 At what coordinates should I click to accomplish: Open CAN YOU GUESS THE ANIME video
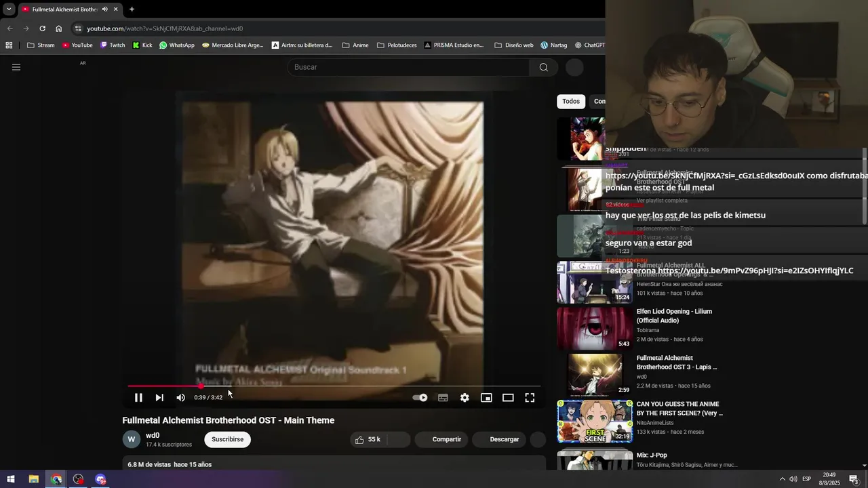[x=679, y=409]
